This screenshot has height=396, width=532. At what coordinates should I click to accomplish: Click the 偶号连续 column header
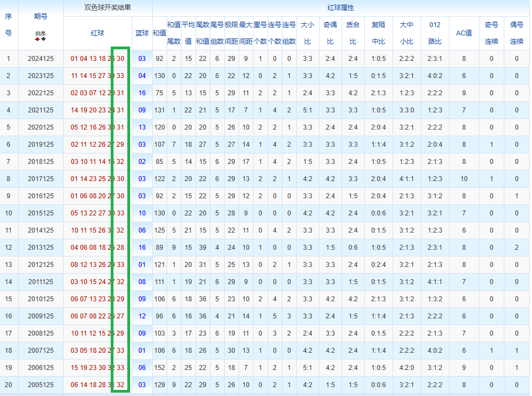coord(516,33)
